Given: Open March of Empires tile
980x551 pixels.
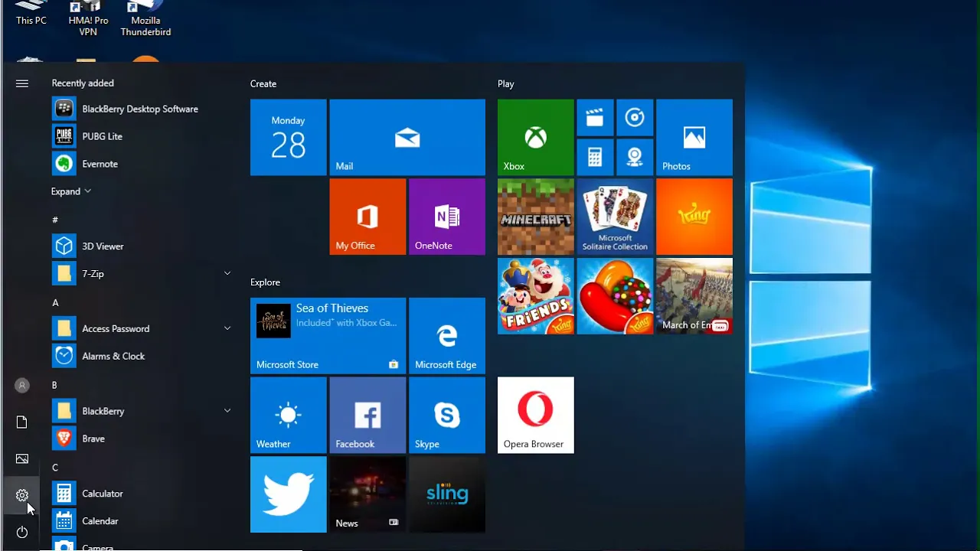Looking at the screenshot, I should tap(694, 296).
